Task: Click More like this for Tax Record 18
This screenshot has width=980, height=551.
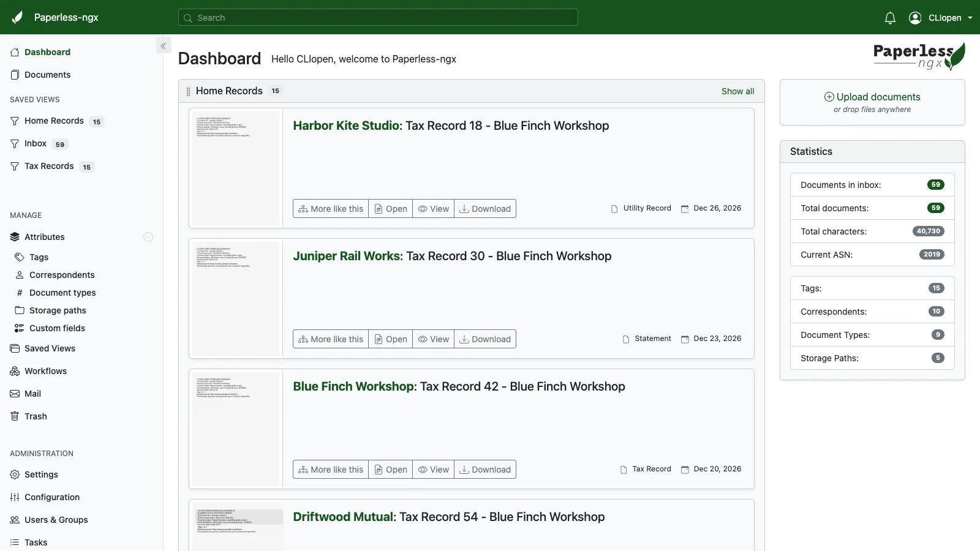Action: pyautogui.click(x=331, y=209)
